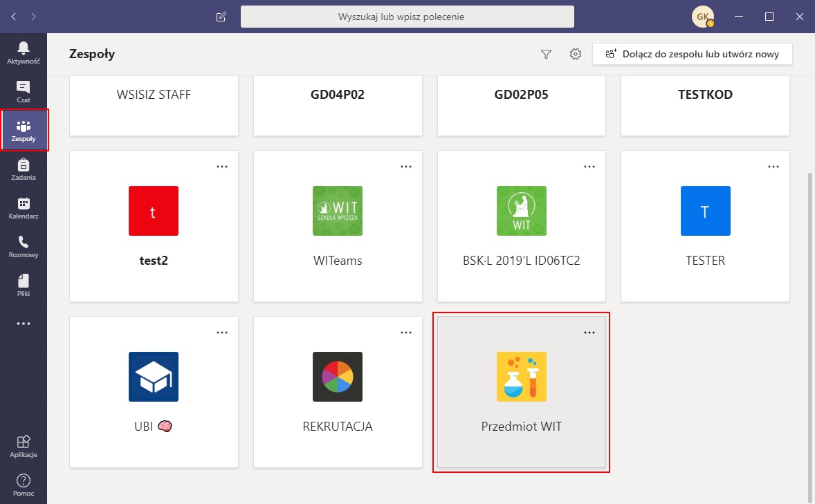
Task: Open the Aplikacje store
Action: click(x=24, y=447)
